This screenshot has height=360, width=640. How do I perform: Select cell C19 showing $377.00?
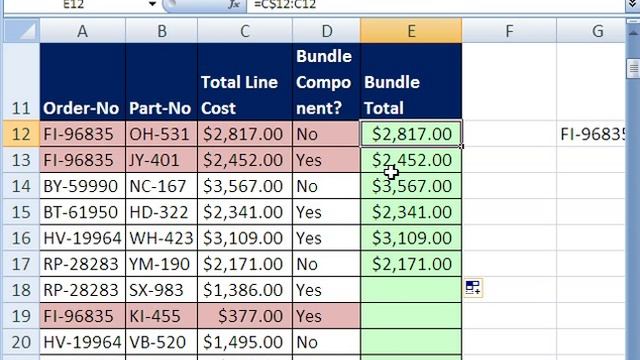(x=245, y=316)
